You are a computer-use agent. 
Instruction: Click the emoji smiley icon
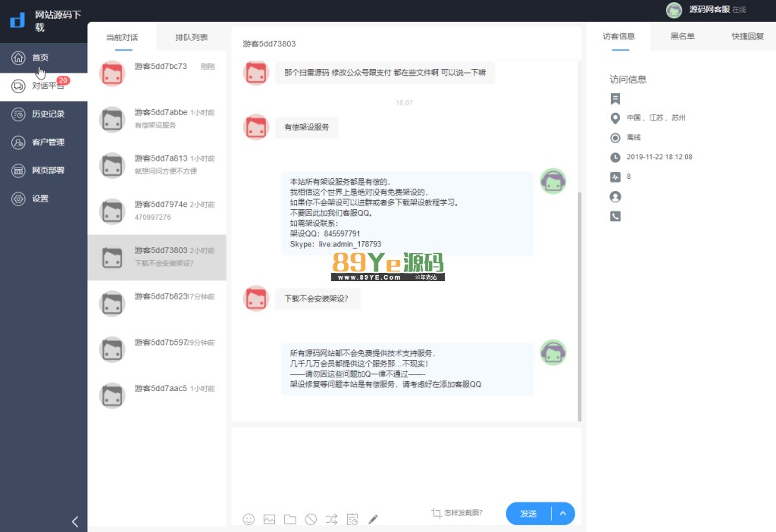click(249, 519)
